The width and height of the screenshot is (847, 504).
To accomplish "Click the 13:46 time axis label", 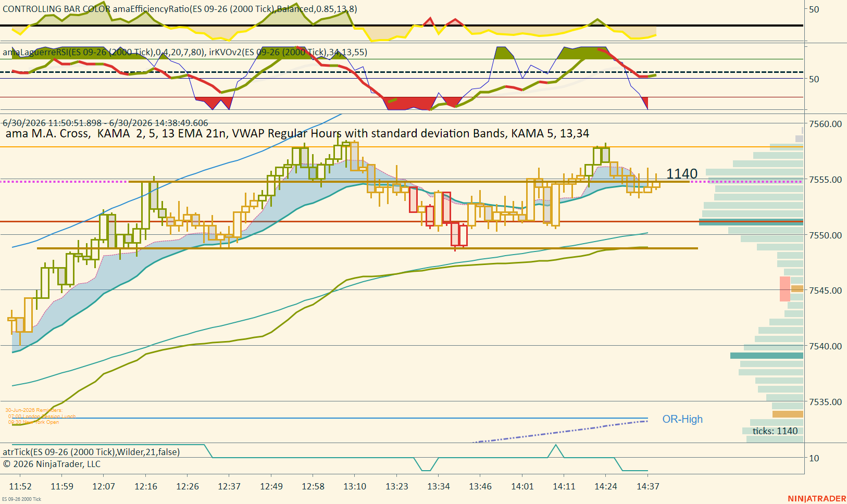I will click(480, 486).
